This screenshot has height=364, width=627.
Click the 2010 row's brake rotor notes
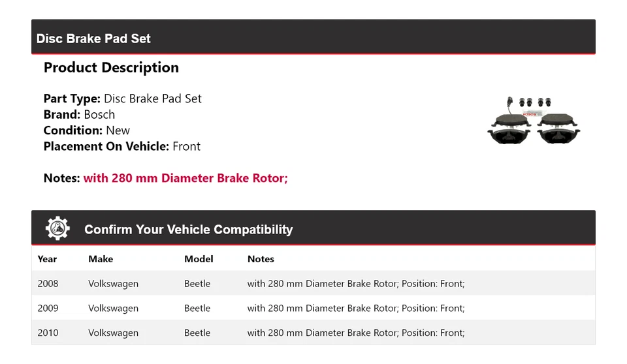355,333
